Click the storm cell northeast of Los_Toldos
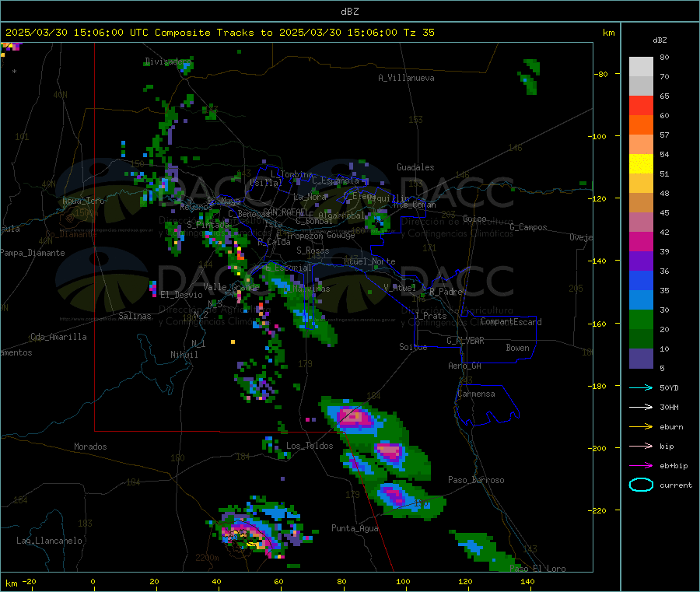 pos(355,419)
